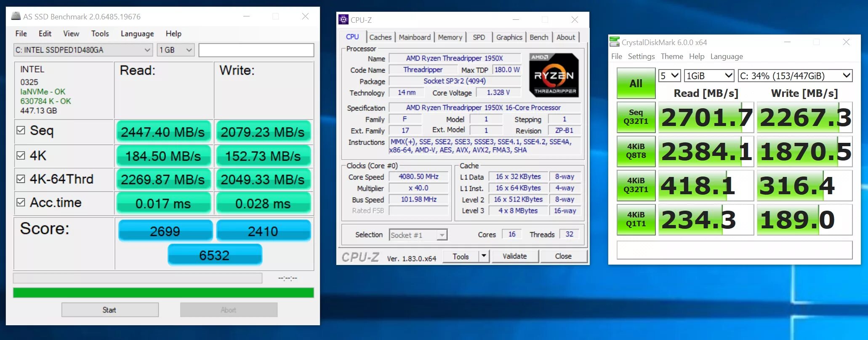Switch to the Bench tab in CPU-Z
This screenshot has width=868, height=340.
(x=539, y=37)
